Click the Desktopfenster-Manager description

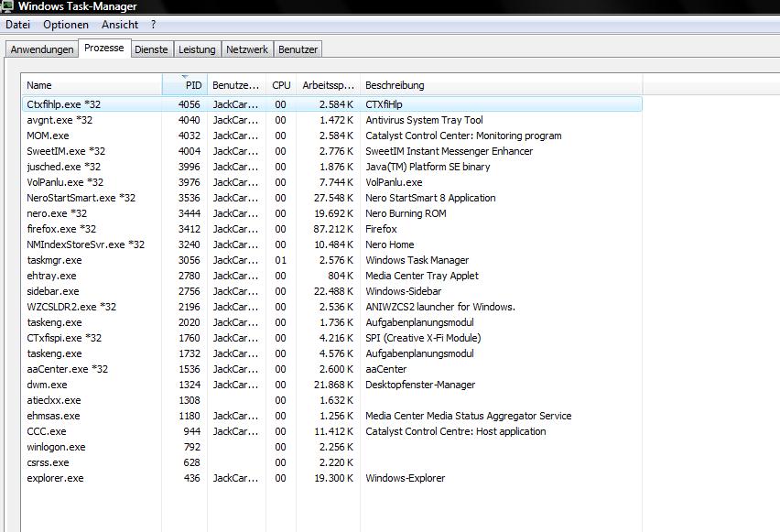point(420,385)
